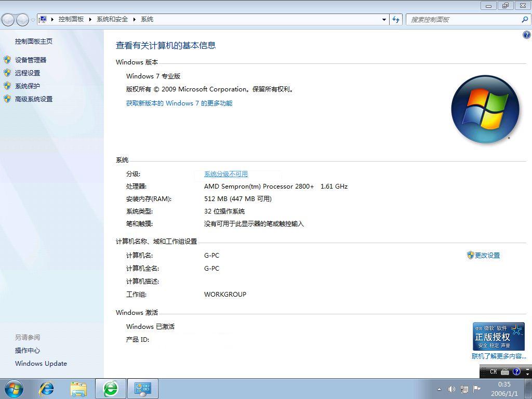This screenshot has height=399, width=532.
Task: Show hidden tray icons arrow
Action: pos(439,389)
